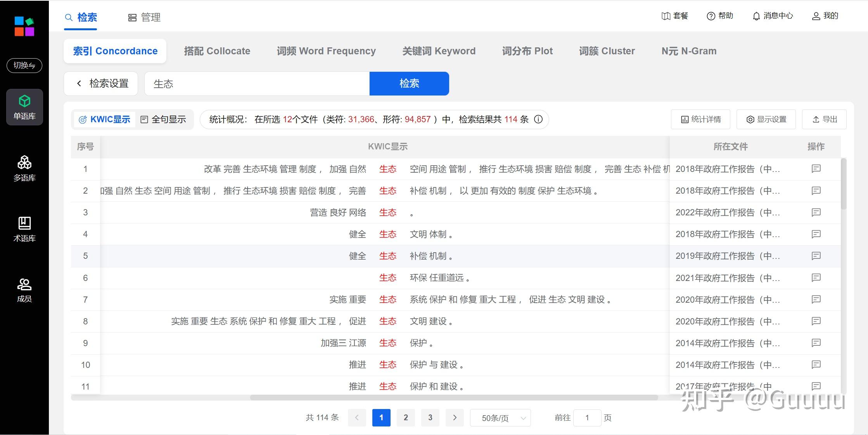Open comment icon for row 5
The height and width of the screenshot is (435, 868).
tap(816, 256)
